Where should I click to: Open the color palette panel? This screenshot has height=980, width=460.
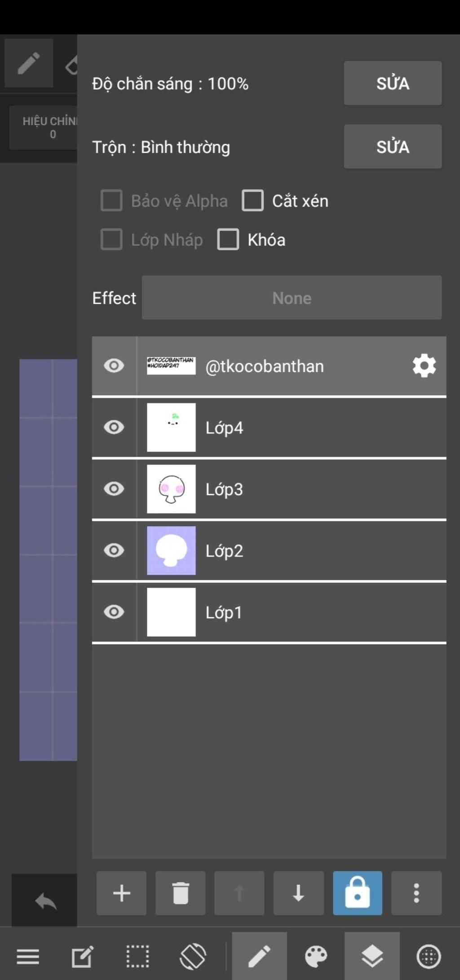[316, 956]
